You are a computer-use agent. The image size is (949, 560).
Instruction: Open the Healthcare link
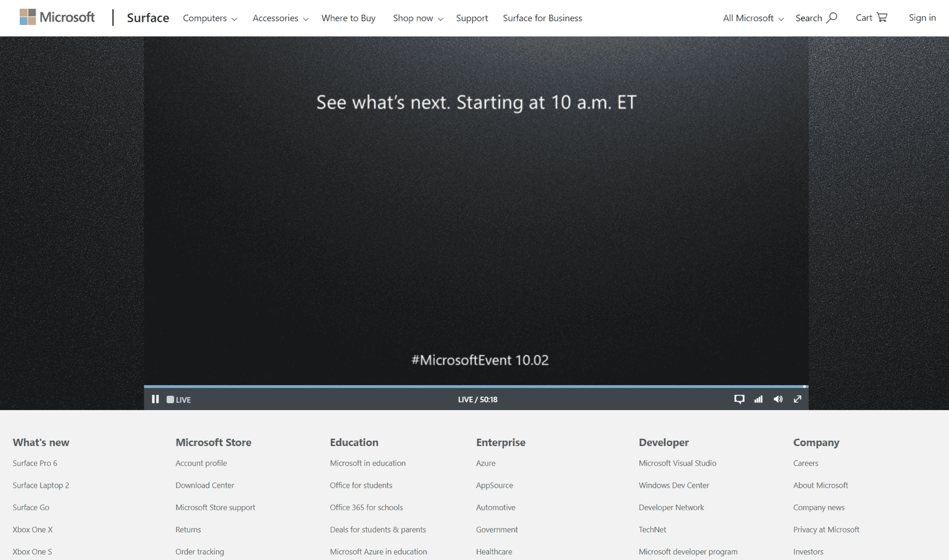coord(494,552)
